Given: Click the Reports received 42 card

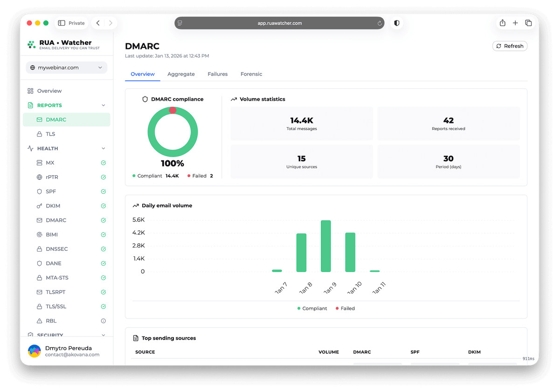Looking at the screenshot, I should point(449,124).
